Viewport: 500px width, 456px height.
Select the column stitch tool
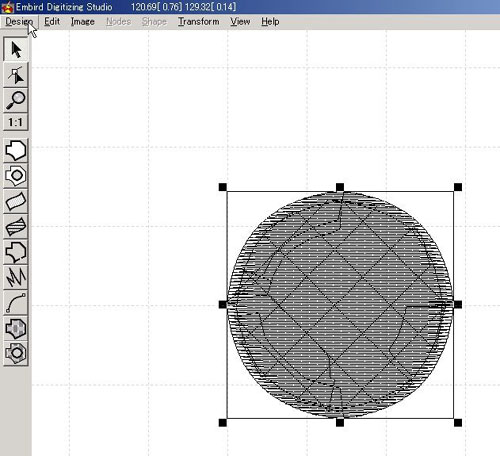(x=16, y=201)
